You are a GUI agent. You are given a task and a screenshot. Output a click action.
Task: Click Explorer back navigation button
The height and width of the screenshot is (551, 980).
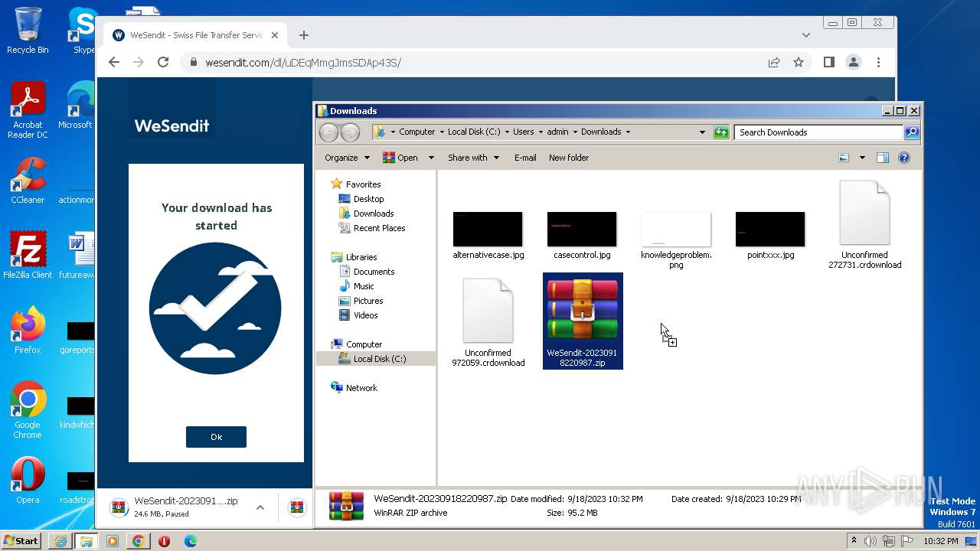328,132
